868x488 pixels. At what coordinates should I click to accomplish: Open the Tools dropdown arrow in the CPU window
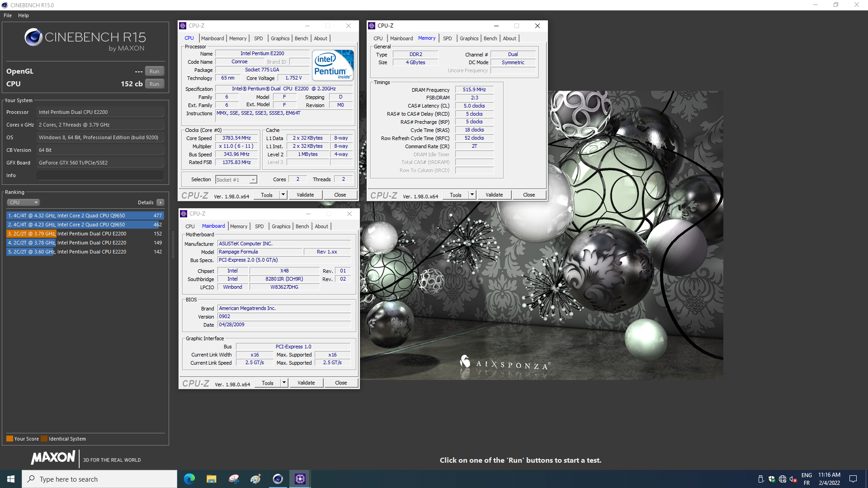point(283,195)
